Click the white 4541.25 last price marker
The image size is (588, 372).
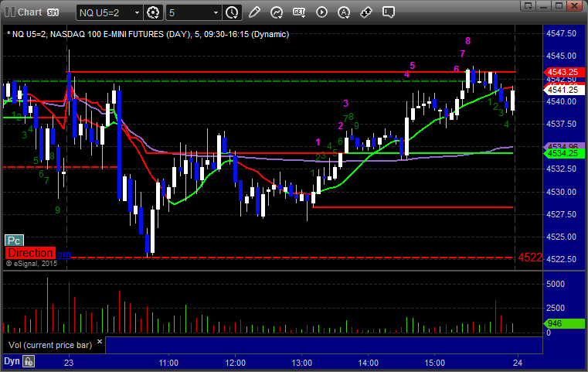563,90
